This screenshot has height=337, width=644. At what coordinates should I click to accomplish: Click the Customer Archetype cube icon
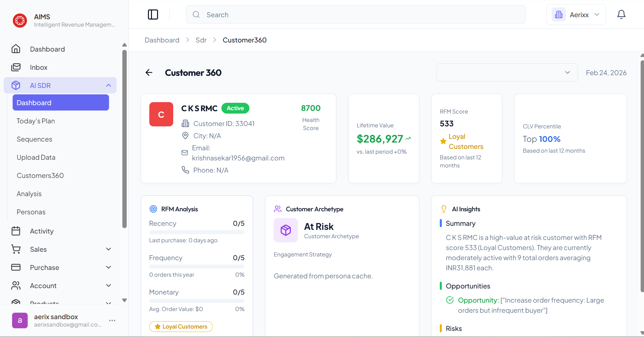[x=285, y=230]
